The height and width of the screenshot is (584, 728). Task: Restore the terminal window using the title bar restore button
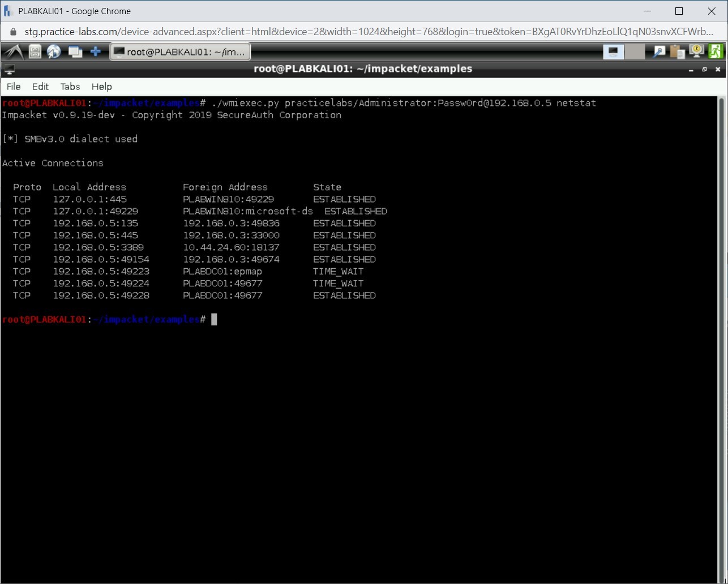click(x=704, y=70)
